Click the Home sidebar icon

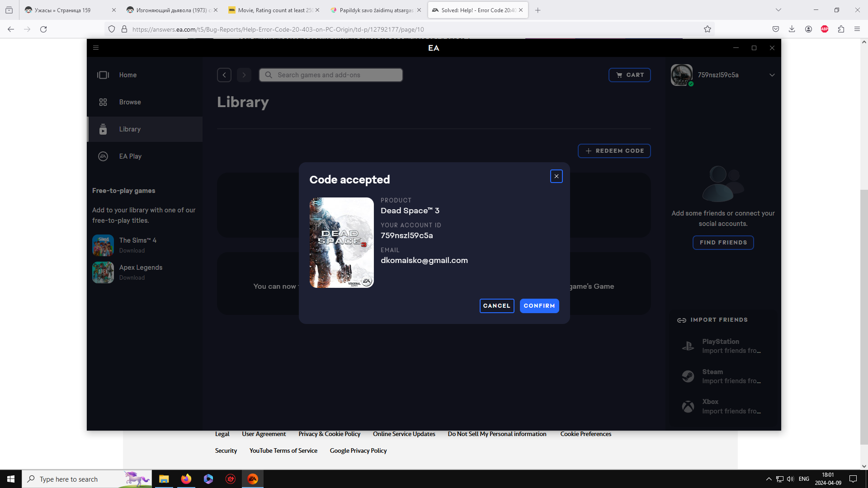coord(103,75)
